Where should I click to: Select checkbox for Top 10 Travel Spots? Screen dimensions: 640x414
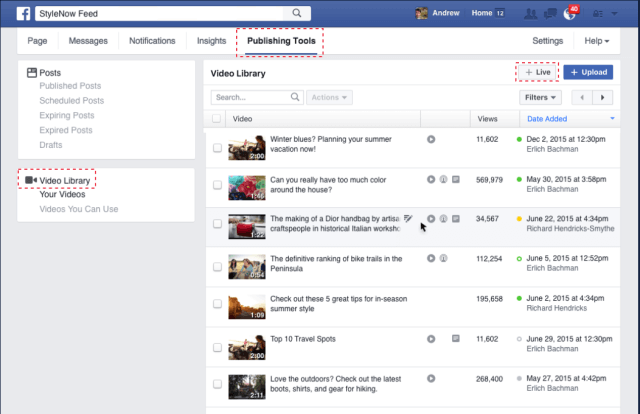pyautogui.click(x=218, y=345)
